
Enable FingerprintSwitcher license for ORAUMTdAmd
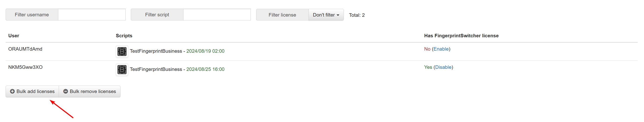click(441, 49)
